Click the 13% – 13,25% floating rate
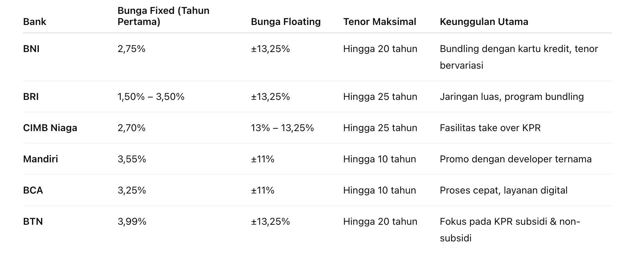The width and height of the screenshot is (644, 265). 282,128
